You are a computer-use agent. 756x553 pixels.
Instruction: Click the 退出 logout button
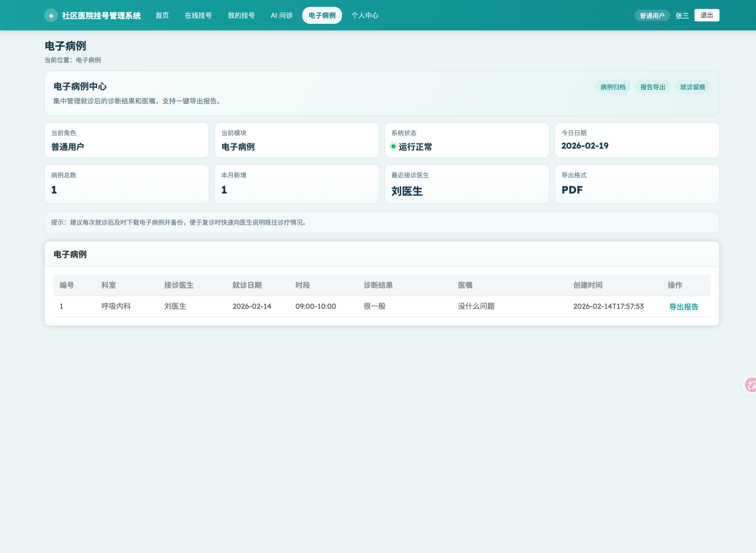point(706,15)
